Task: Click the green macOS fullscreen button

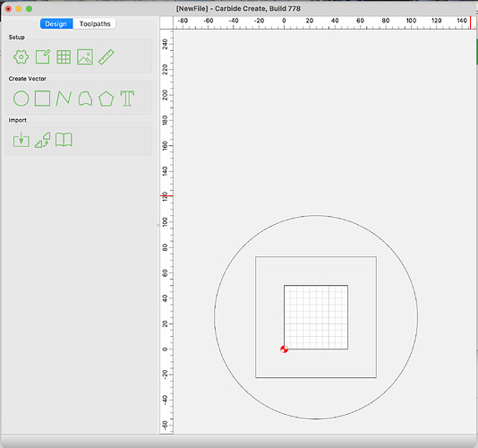Action: 29,9
